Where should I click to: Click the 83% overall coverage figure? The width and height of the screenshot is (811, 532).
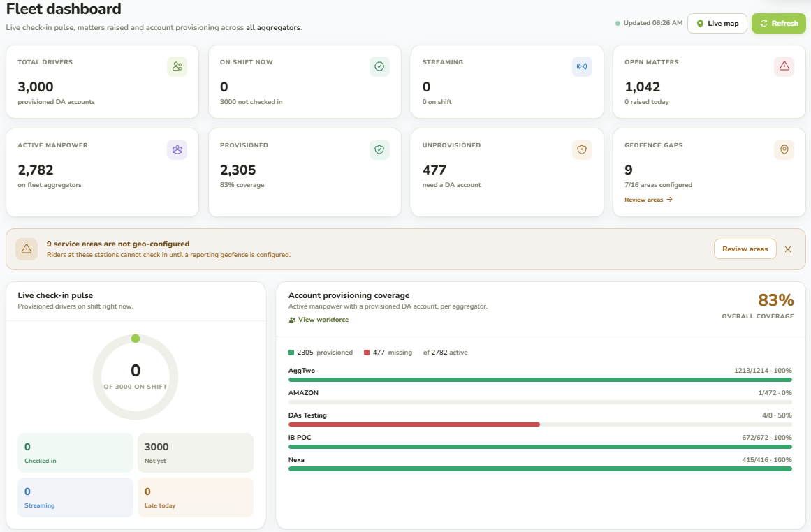(776, 300)
